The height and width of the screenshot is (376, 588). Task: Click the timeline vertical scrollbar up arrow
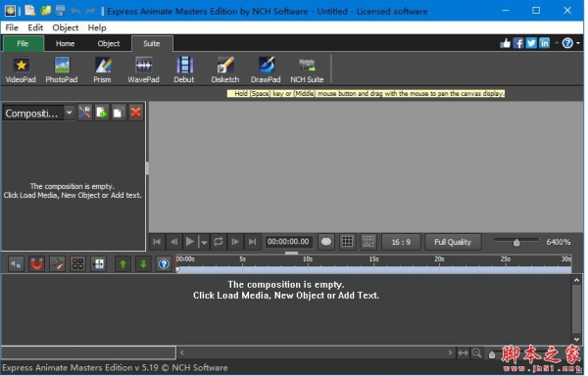[576, 280]
